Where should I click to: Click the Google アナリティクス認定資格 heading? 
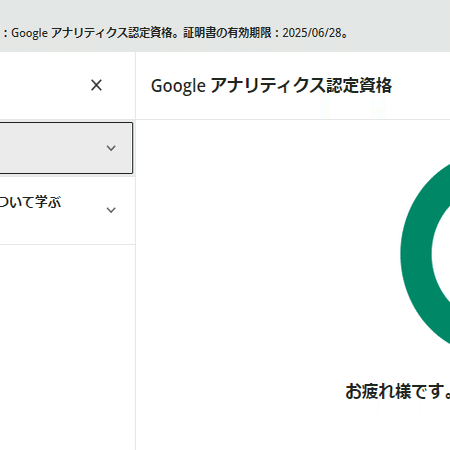click(x=271, y=86)
